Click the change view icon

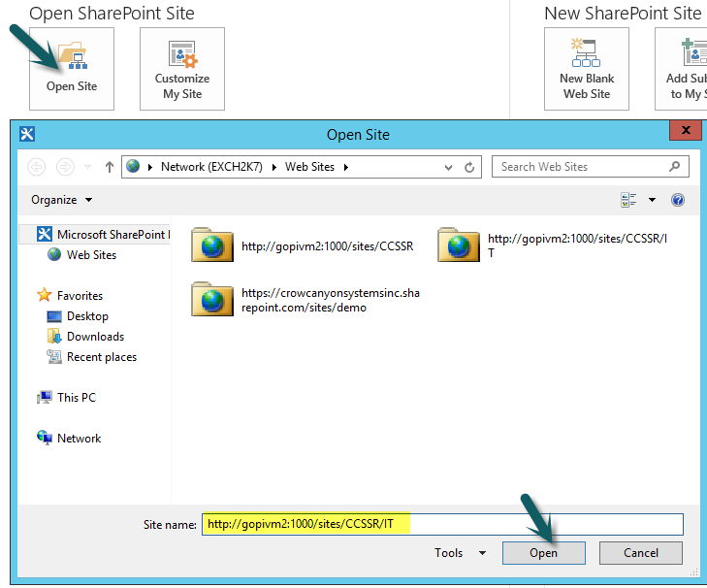tap(628, 200)
